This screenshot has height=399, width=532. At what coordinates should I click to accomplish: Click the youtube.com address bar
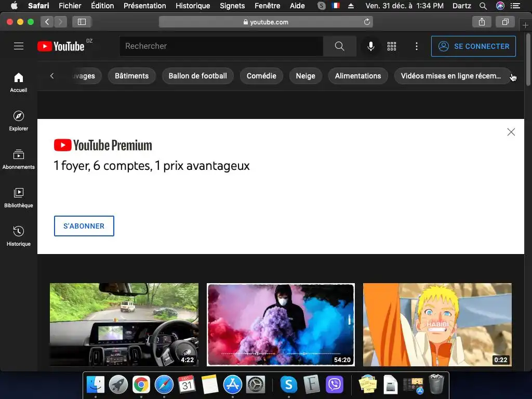click(x=265, y=22)
